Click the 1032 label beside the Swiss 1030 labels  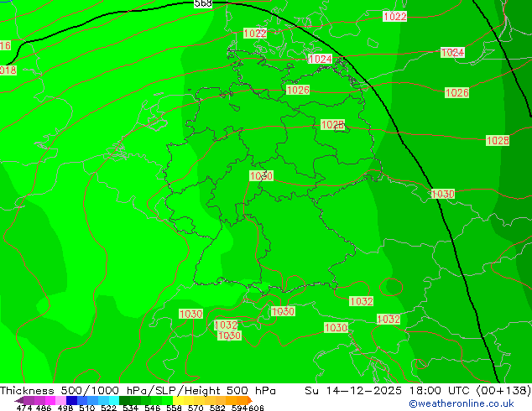point(226,325)
